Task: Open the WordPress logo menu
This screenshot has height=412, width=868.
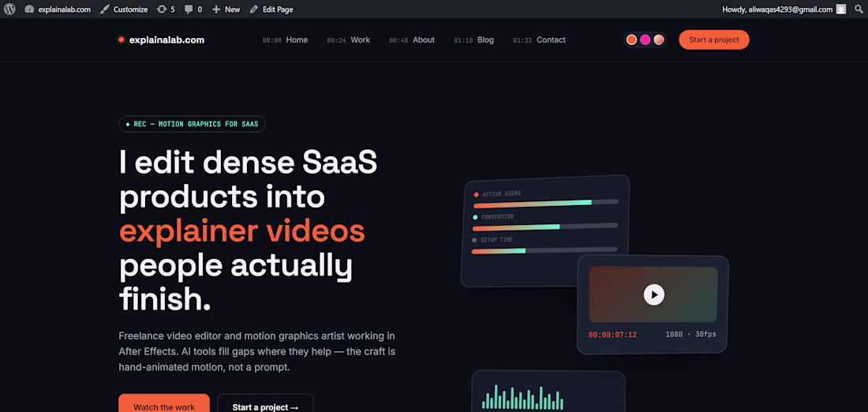Action: pos(9,9)
